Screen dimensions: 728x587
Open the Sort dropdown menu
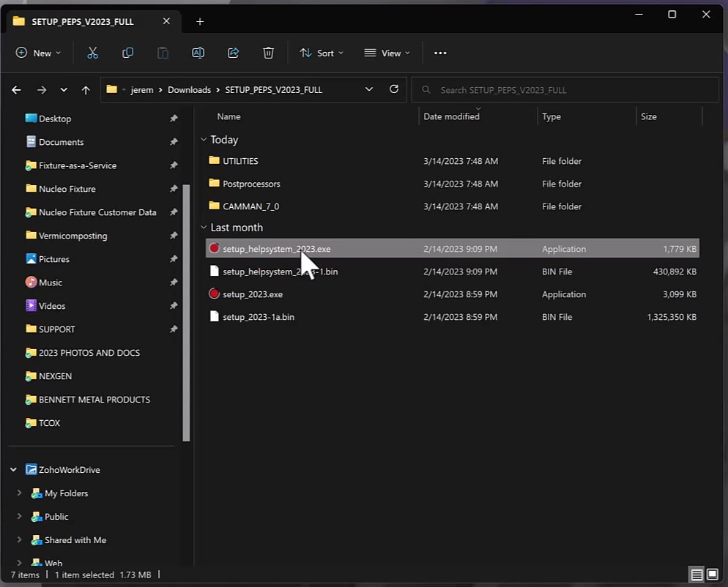click(321, 53)
